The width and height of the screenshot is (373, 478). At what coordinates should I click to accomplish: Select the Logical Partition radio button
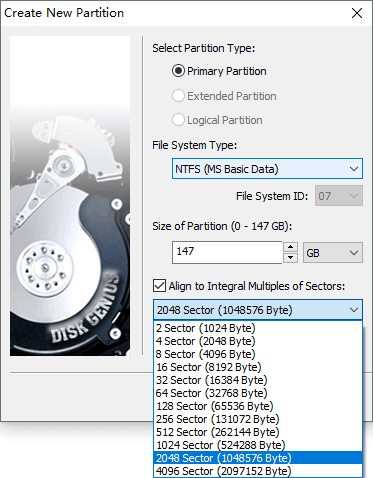coord(178,120)
